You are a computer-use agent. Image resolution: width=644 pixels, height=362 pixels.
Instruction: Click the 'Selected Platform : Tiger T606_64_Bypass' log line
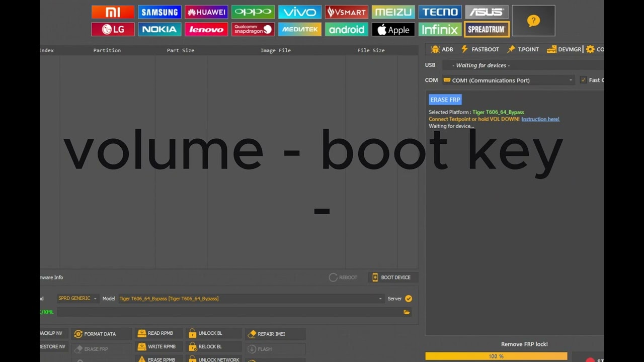[476, 112]
